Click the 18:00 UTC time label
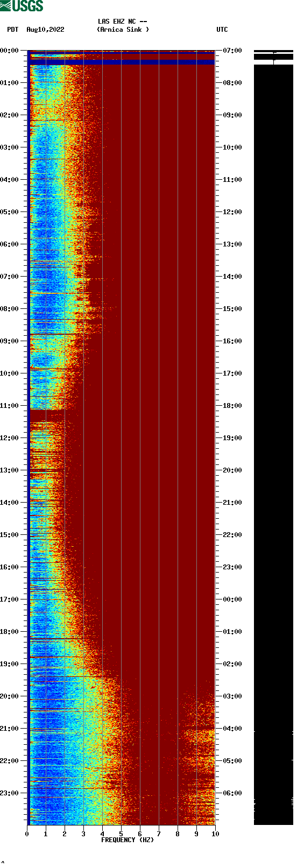This screenshot has height=868, width=297. (x=232, y=406)
